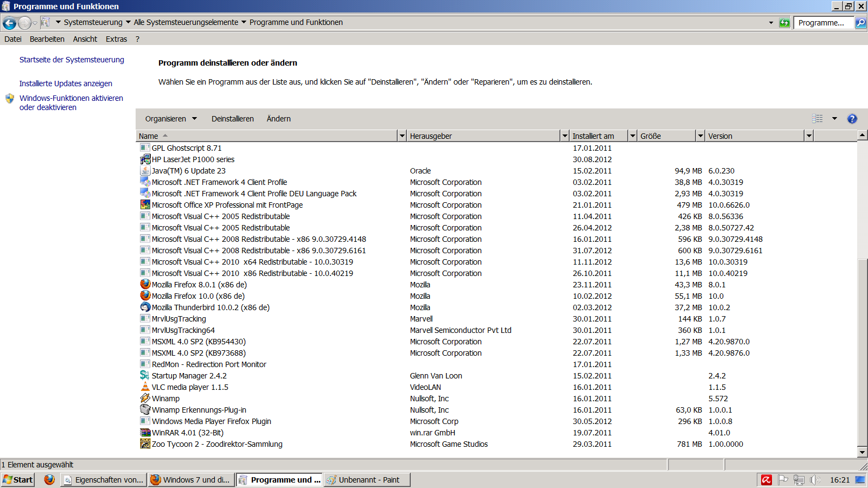868x488 pixels.
Task: Click the VLC media player cone icon
Action: pos(145,387)
